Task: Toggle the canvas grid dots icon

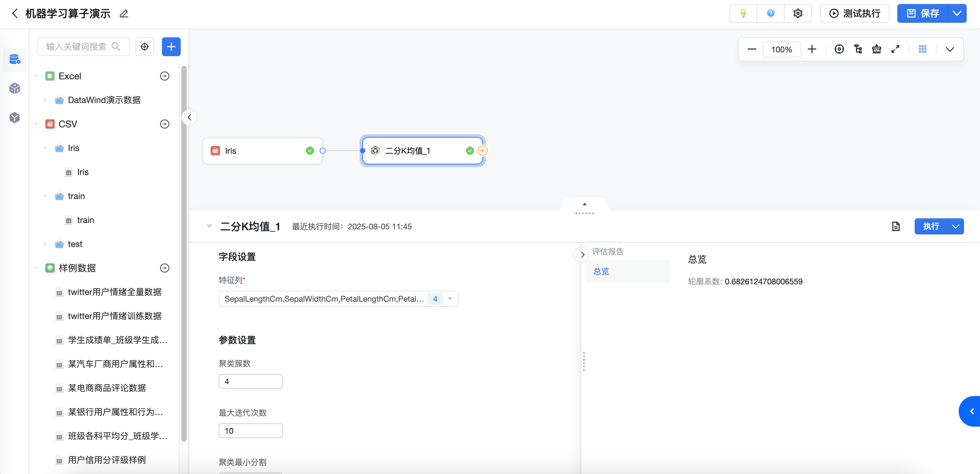Action: pos(922,49)
